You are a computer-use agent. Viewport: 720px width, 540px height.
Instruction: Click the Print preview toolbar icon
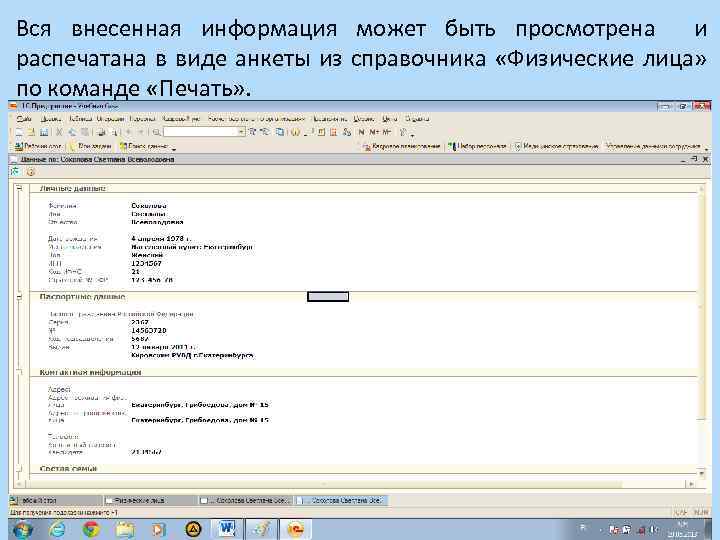tap(115, 132)
